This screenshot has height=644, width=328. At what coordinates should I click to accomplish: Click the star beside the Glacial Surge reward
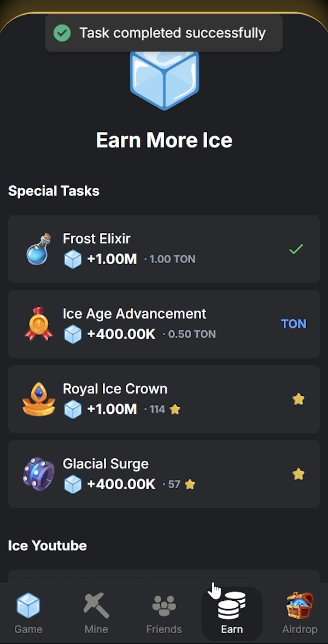(x=298, y=473)
